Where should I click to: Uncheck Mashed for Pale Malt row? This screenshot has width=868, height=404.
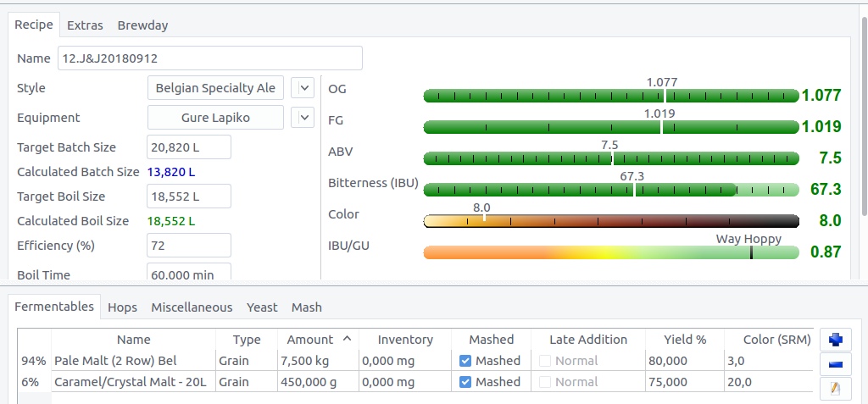pos(465,361)
